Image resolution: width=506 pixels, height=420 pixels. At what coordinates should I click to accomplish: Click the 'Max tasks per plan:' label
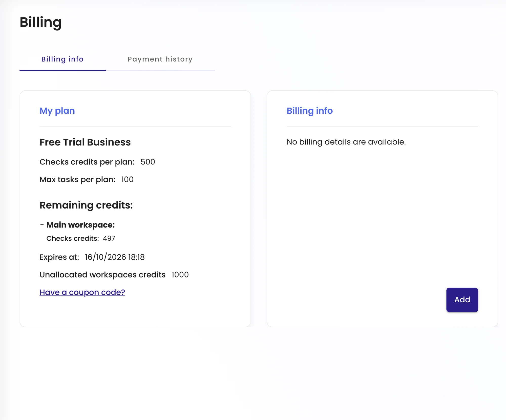[77, 179]
